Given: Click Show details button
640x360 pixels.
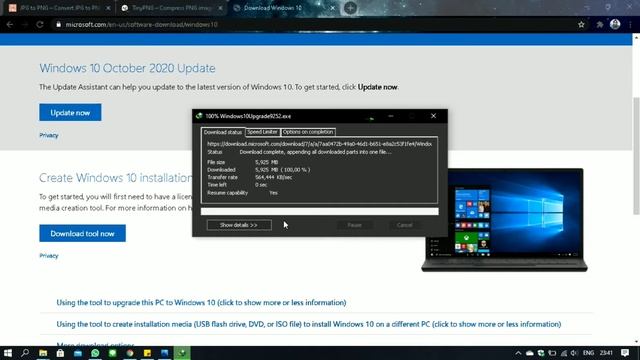Looking at the screenshot, I should [x=239, y=225].
